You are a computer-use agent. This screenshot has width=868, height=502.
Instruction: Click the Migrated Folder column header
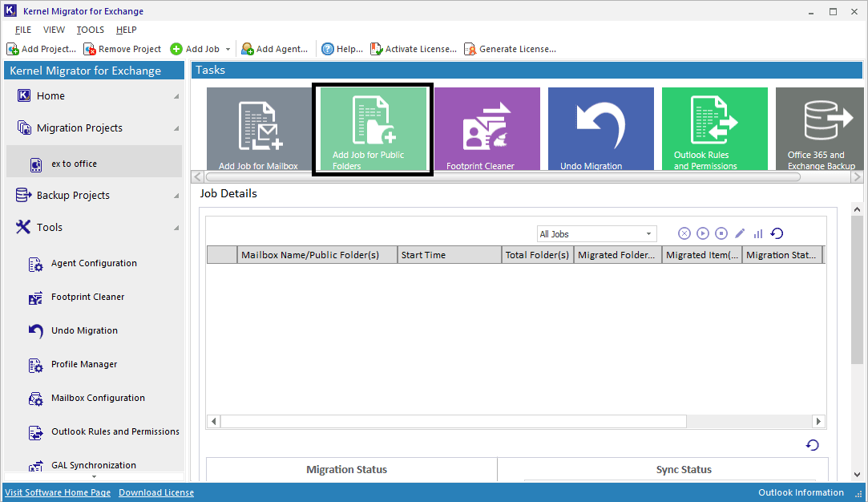[618, 255]
